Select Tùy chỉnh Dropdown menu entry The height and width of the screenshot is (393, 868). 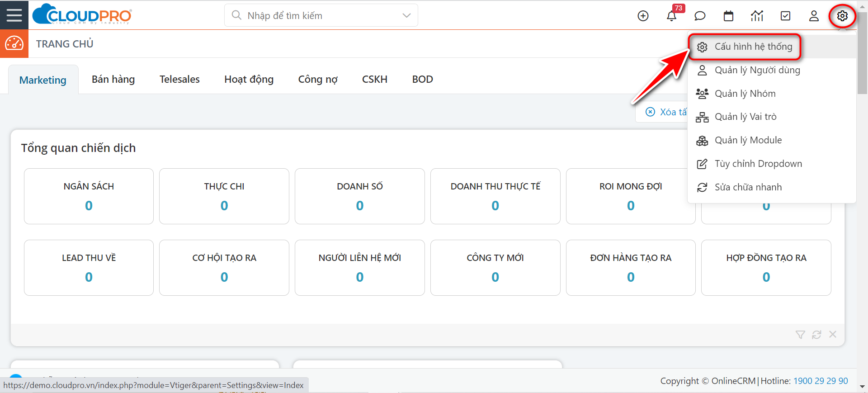click(772, 164)
